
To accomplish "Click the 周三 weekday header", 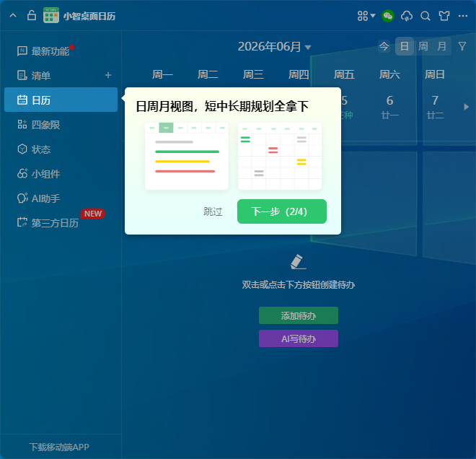I will 253,74.
